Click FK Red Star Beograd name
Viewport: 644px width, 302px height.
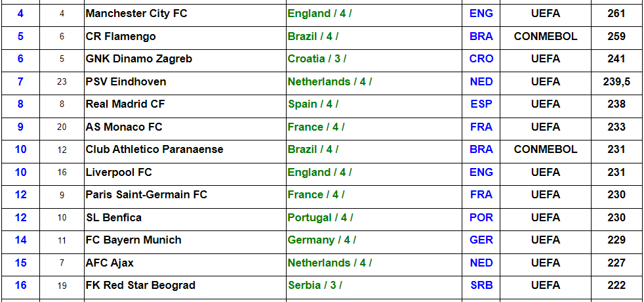pyautogui.click(x=140, y=285)
